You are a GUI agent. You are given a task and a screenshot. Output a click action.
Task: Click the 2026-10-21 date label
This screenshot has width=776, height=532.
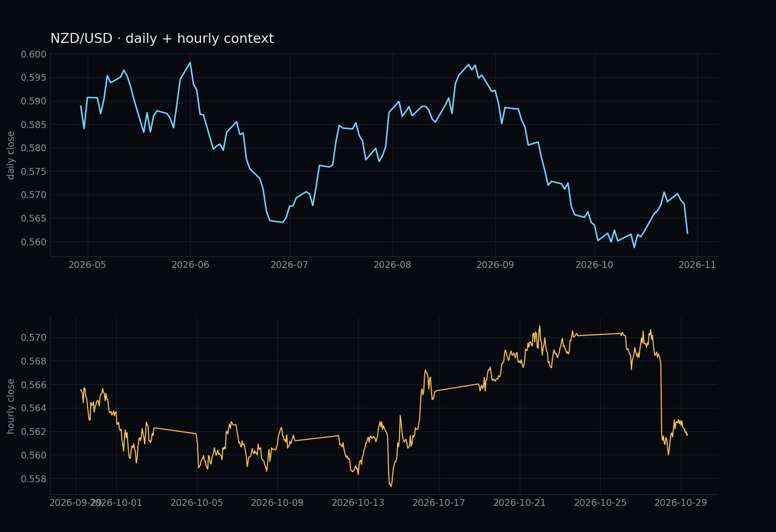pyautogui.click(x=520, y=503)
